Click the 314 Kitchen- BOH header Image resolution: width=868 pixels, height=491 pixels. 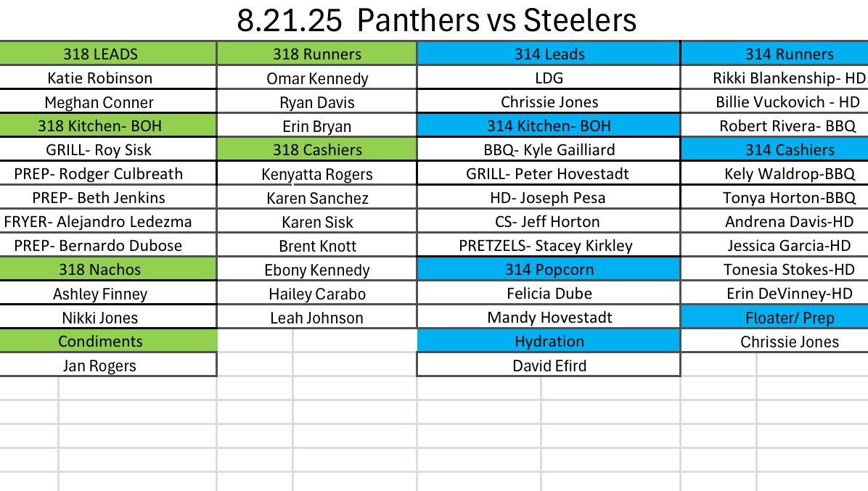point(549,125)
